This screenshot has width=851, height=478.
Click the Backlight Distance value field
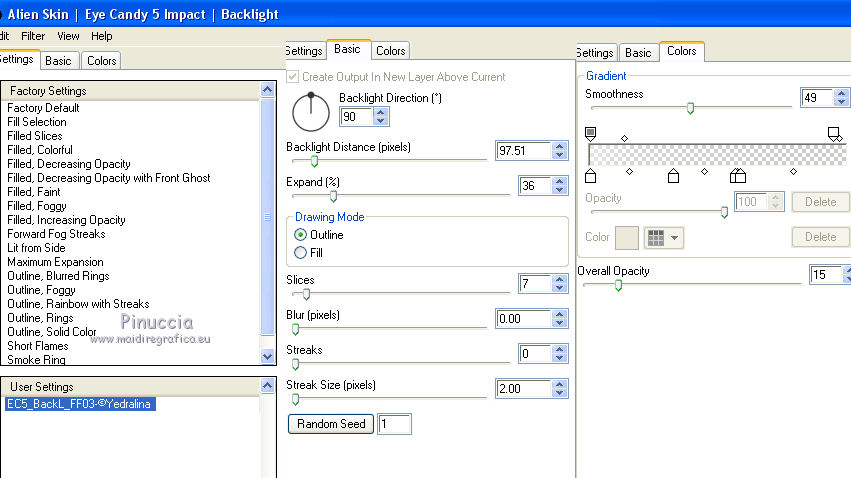(x=524, y=151)
